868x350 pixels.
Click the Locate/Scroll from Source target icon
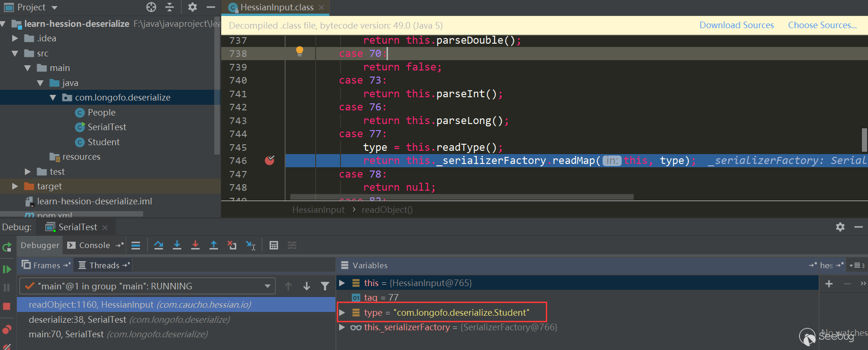(151, 7)
